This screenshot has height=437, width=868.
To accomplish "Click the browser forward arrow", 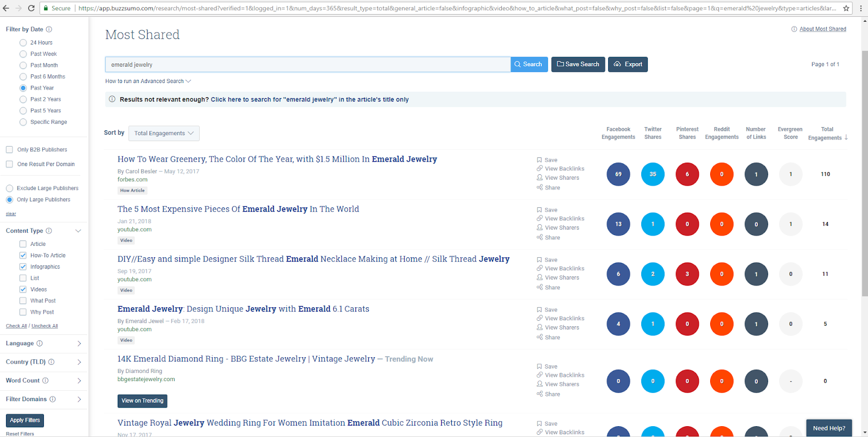I will pos(18,8).
